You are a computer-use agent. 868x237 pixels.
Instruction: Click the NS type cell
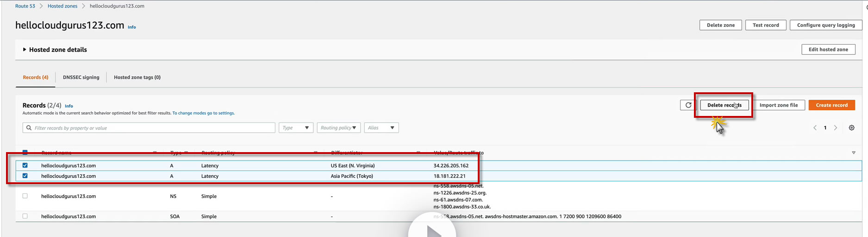(173, 196)
